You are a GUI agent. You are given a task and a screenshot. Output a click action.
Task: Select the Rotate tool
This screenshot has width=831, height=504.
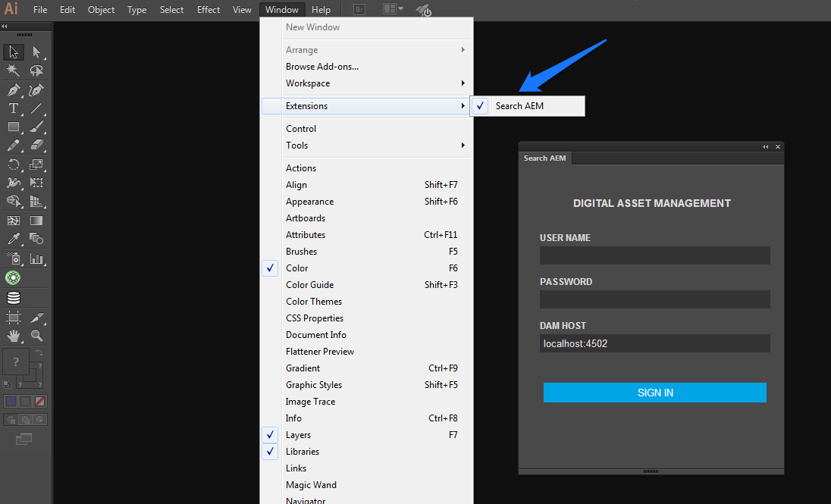point(13,164)
